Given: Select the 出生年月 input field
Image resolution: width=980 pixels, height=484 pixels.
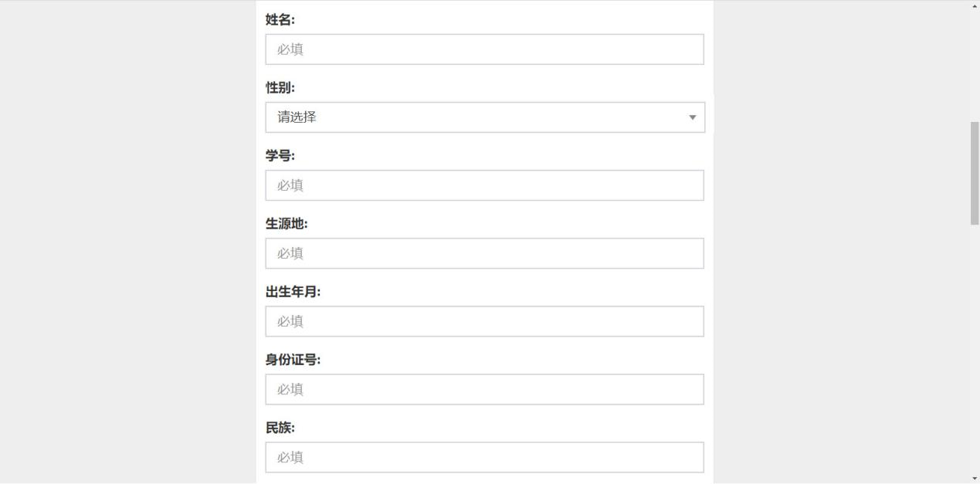Looking at the screenshot, I should point(484,321).
